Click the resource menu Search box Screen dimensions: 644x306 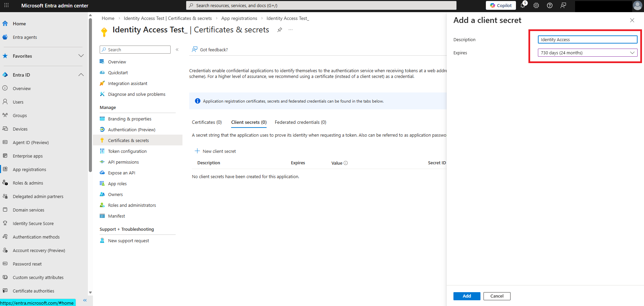[x=135, y=50]
